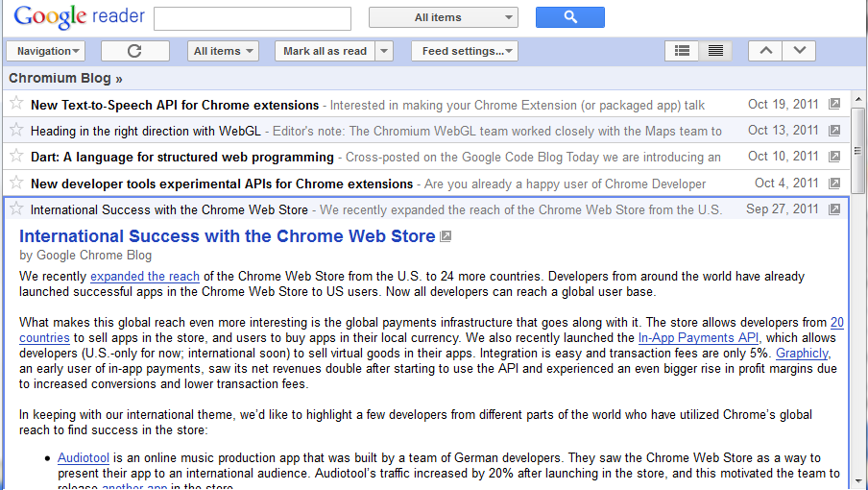Follow the 'expanded the reach' link
Image resolution: width=868 pixels, height=490 pixels.
[144, 277]
